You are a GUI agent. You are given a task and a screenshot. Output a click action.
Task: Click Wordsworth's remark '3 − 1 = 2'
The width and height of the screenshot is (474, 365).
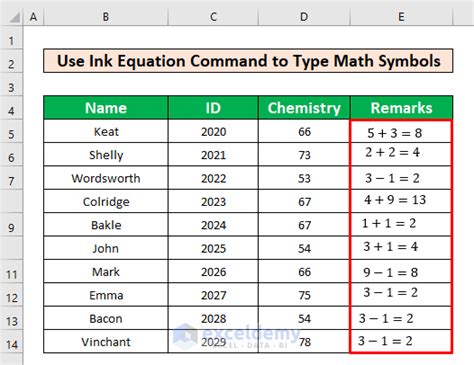(x=392, y=178)
